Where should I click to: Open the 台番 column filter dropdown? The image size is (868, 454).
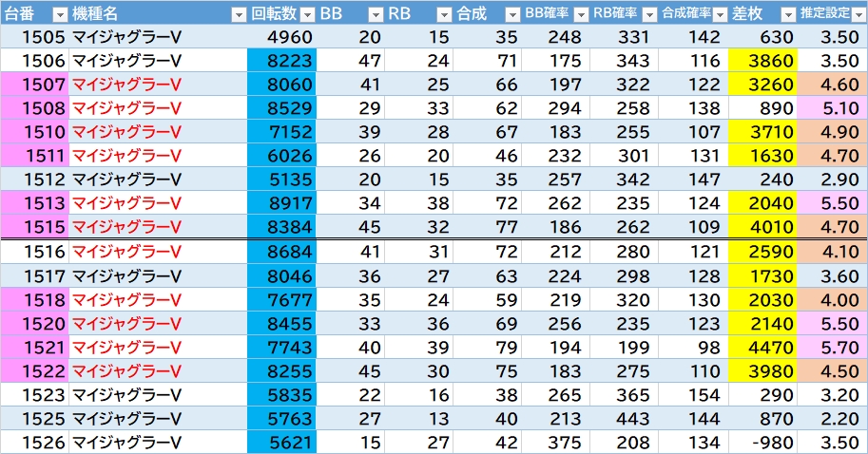click(x=60, y=14)
